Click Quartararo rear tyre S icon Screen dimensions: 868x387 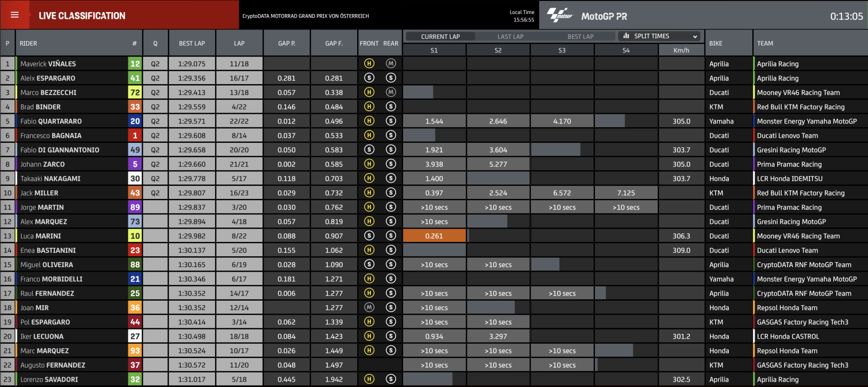(391, 121)
